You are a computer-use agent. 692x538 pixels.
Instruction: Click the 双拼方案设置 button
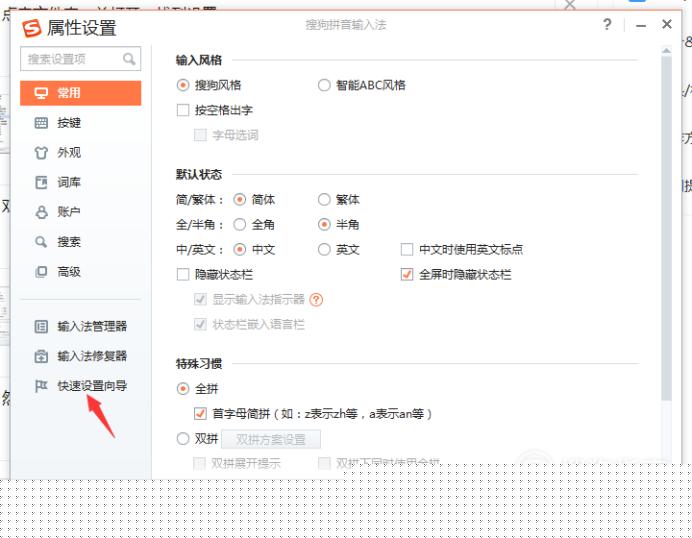271,439
